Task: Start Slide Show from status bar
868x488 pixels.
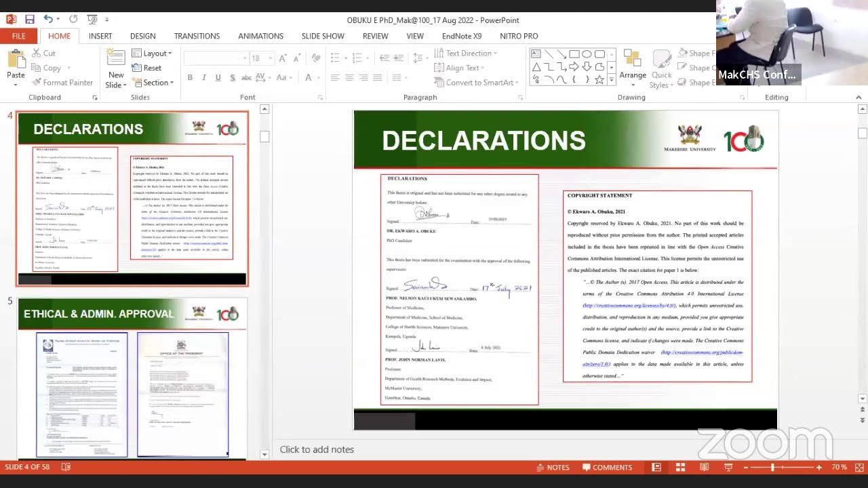Action: click(728, 467)
